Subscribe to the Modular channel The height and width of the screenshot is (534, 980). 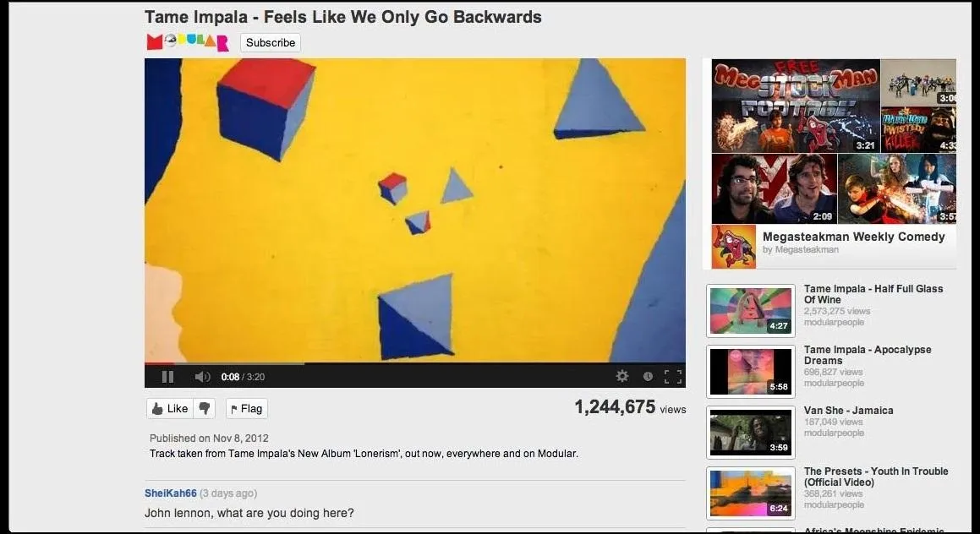271,42
